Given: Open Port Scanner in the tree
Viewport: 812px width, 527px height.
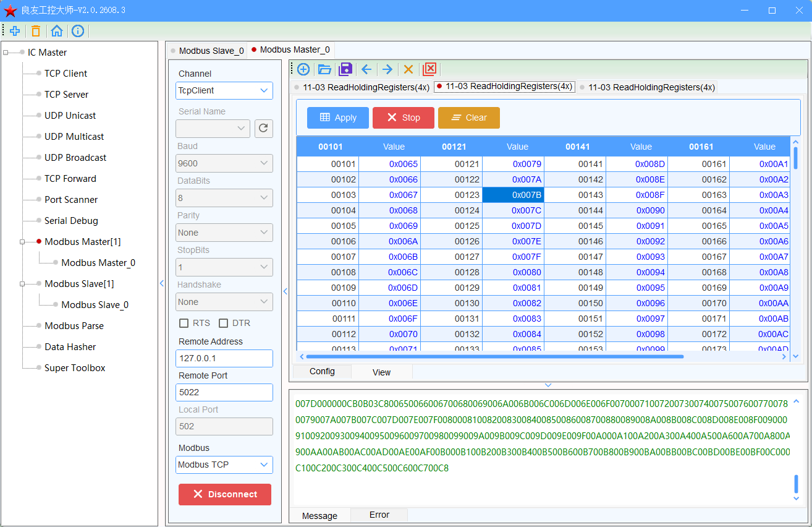Looking at the screenshot, I should 71,200.
